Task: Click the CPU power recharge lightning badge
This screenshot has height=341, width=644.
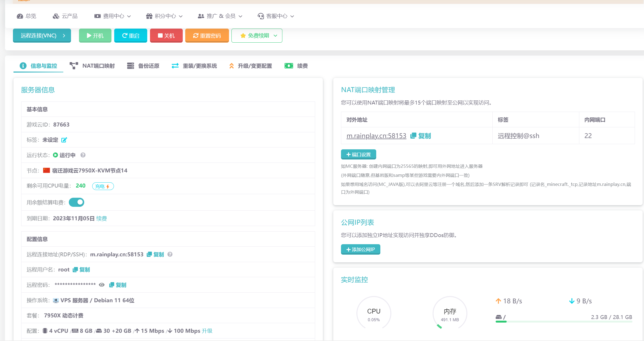Action: [103, 186]
